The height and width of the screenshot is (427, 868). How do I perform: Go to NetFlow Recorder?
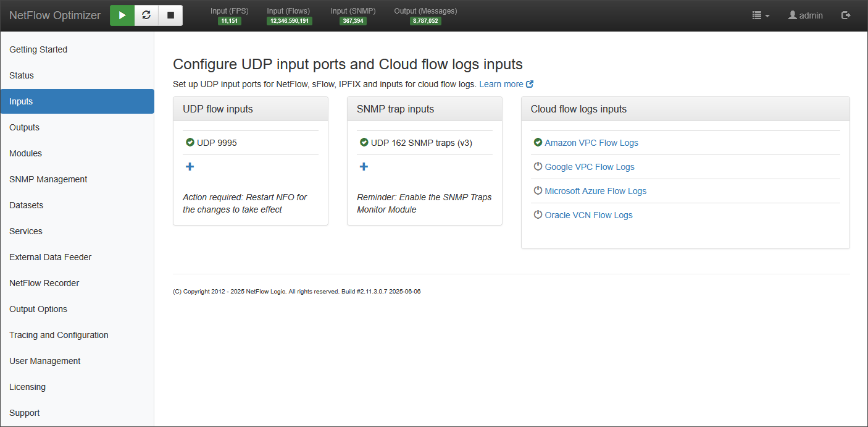77,283
